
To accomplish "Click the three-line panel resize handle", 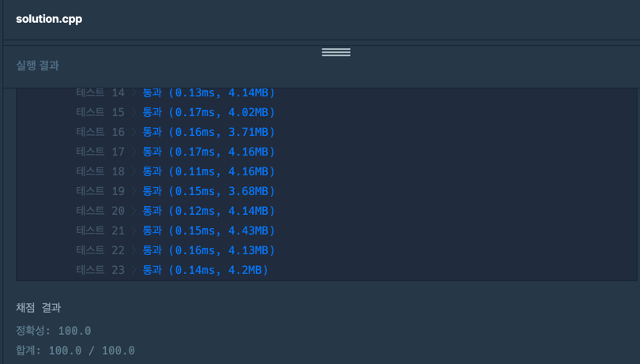I will pos(336,52).
